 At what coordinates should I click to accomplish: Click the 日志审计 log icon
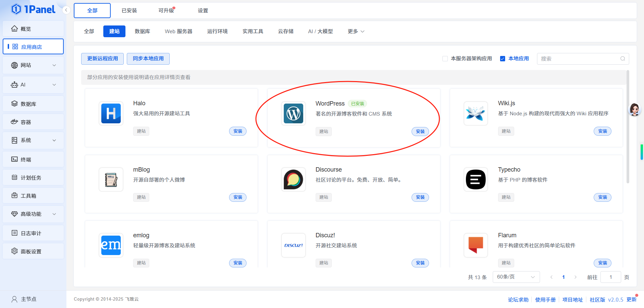coord(14,233)
